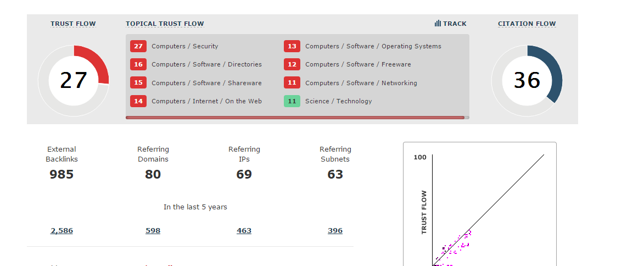Click the Referring IPs value 69
Viewport: 644px width, 266px height.
[244, 174]
